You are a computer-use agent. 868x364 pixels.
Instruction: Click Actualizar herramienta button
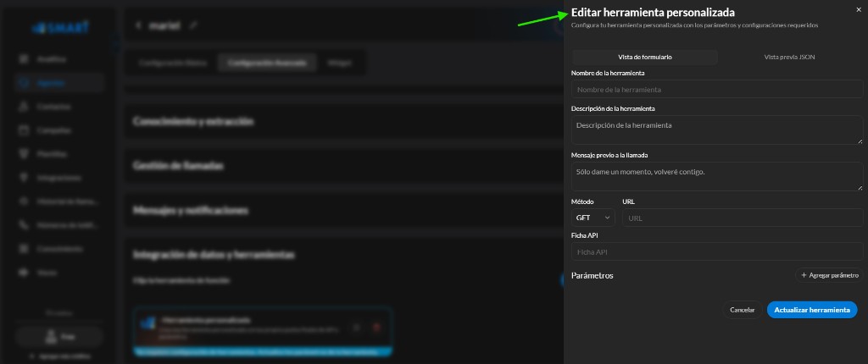click(811, 310)
